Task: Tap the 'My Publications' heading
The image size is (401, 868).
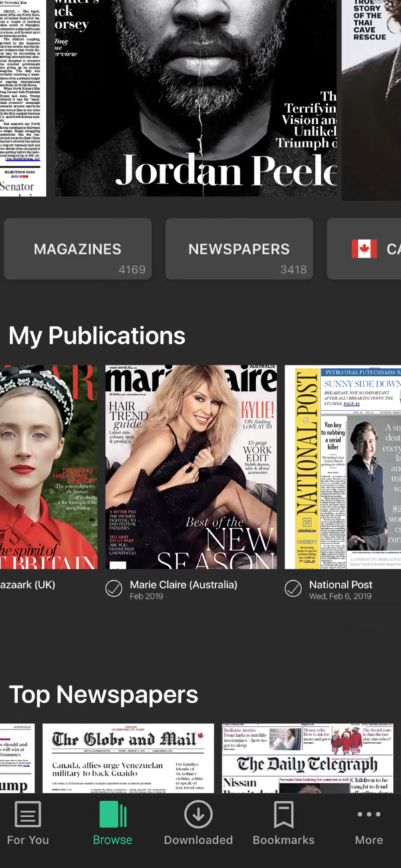Action: pyautogui.click(x=97, y=335)
